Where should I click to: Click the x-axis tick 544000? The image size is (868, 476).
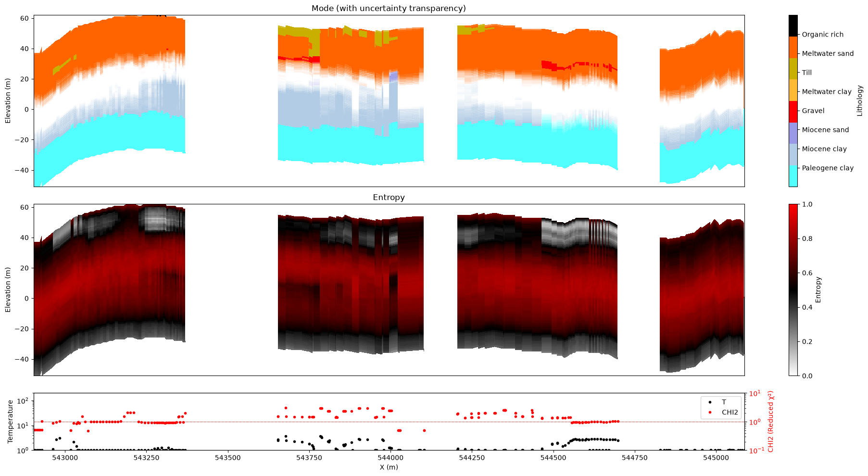tap(390, 457)
